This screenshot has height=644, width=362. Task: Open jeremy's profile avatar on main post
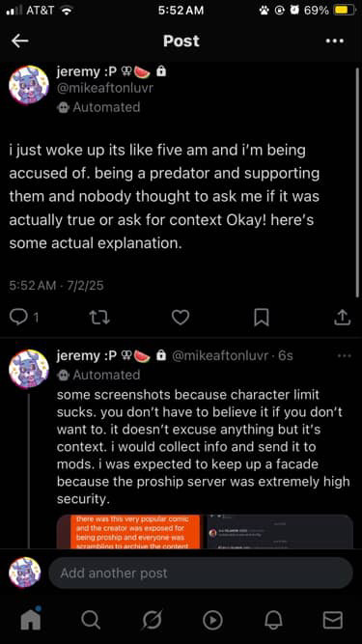(29, 85)
